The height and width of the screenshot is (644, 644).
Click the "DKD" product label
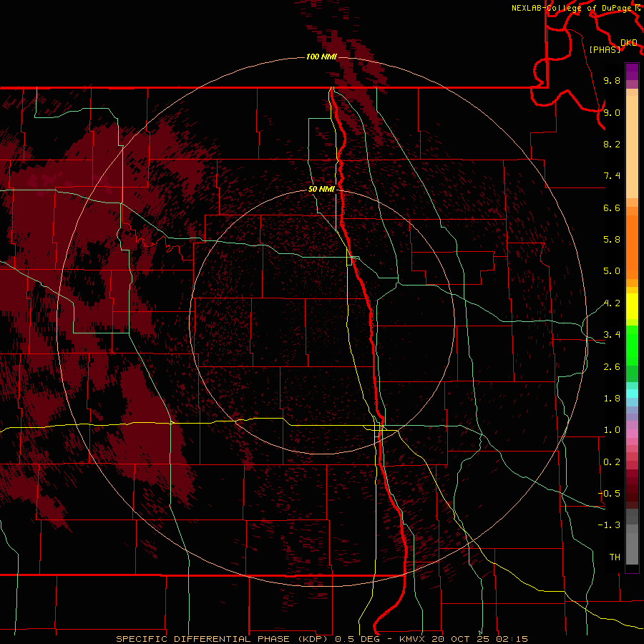point(629,43)
